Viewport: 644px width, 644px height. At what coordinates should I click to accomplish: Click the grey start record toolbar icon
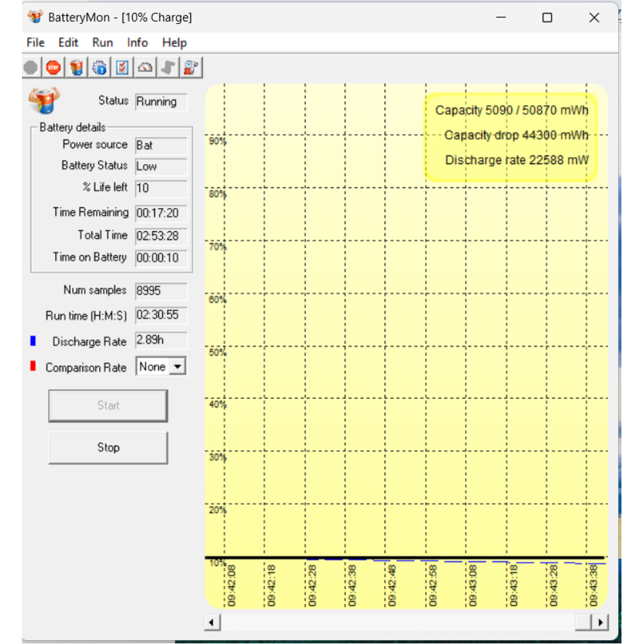tap(31, 68)
